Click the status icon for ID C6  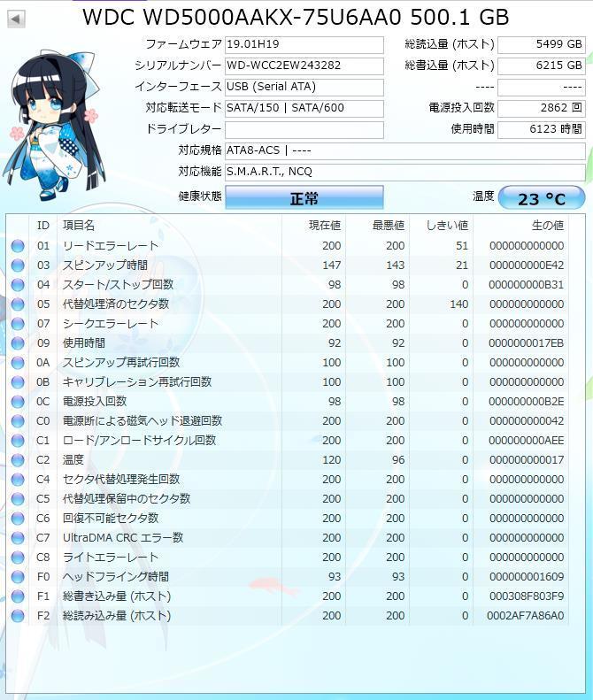(x=18, y=519)
